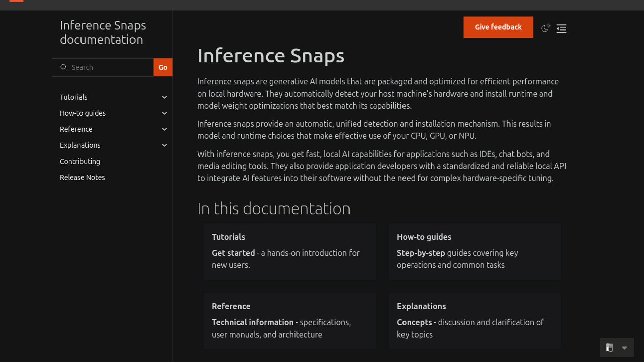Open Release Notes in sidebar

82,177
